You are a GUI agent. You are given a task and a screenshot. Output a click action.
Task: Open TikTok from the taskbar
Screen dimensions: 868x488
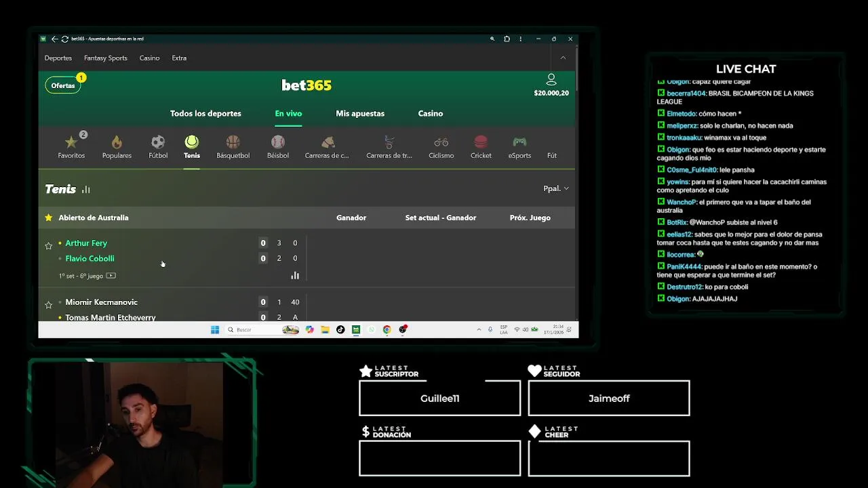[x=340, y=329]
